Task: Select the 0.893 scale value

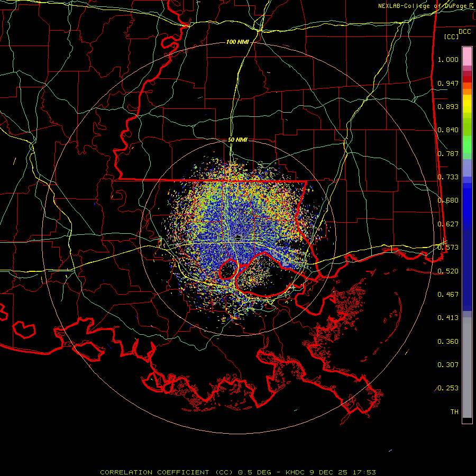Action: coord(448,106)
